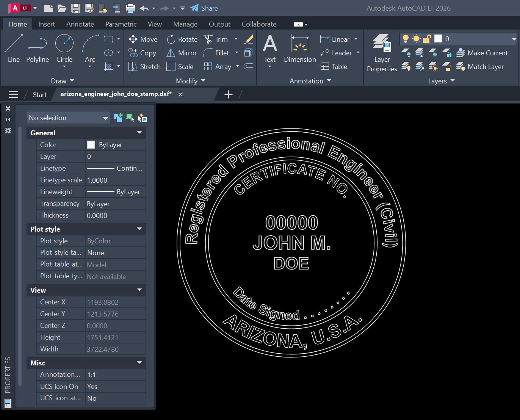Click the Layer Off tool

pos(406,53)
